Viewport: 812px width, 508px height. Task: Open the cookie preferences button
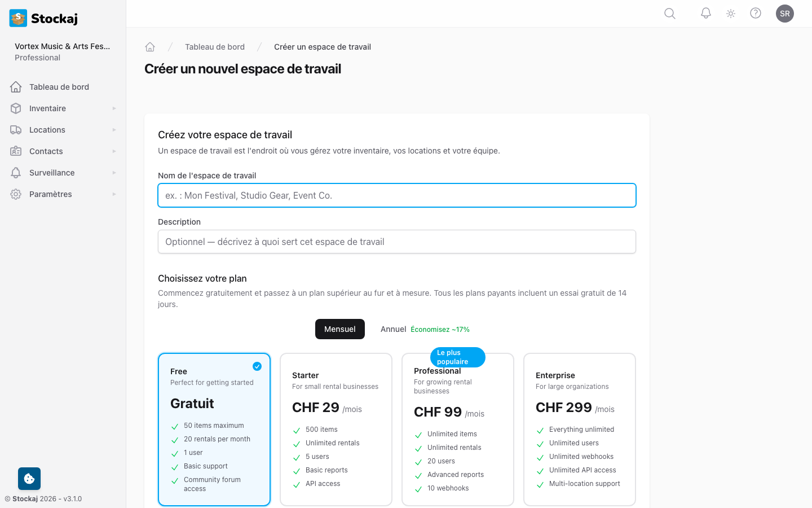[x=29, y=479]
